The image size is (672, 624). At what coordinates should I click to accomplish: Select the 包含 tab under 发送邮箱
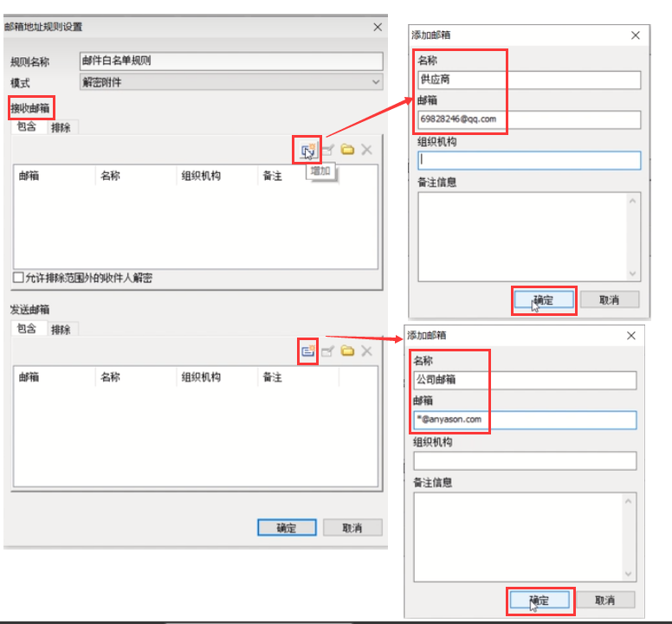tap(27, 330)
